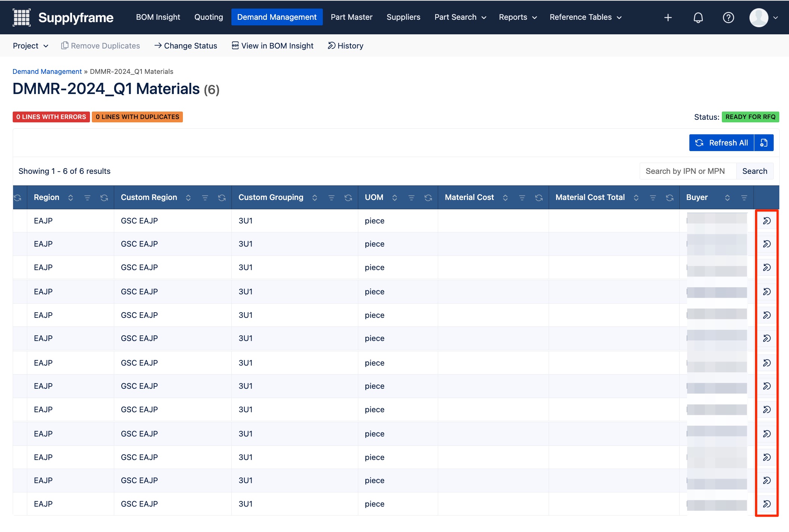
Task: Click View in BOM Insight
Action: tap(272, 46)
